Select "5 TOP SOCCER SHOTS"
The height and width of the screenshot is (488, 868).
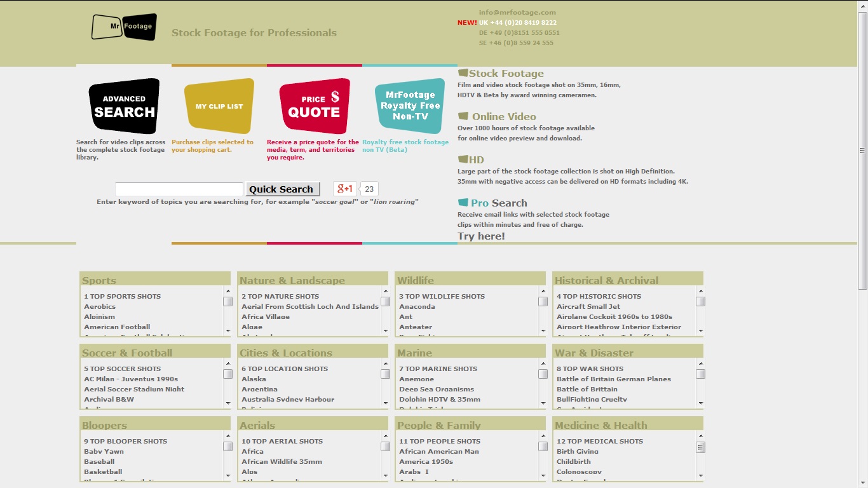[123, 369]
